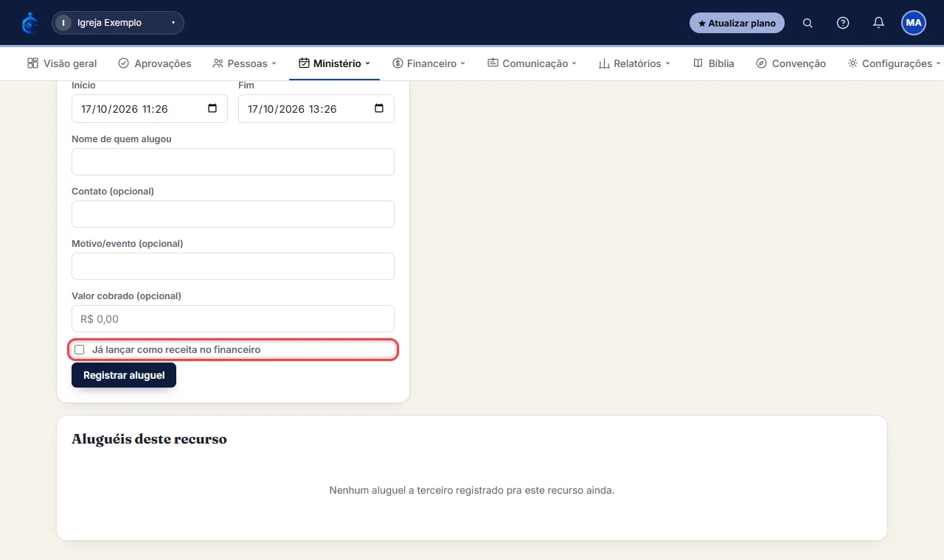Open the Bíblia page
This screenshot has width=944, height=560.
tap(714, 63)
